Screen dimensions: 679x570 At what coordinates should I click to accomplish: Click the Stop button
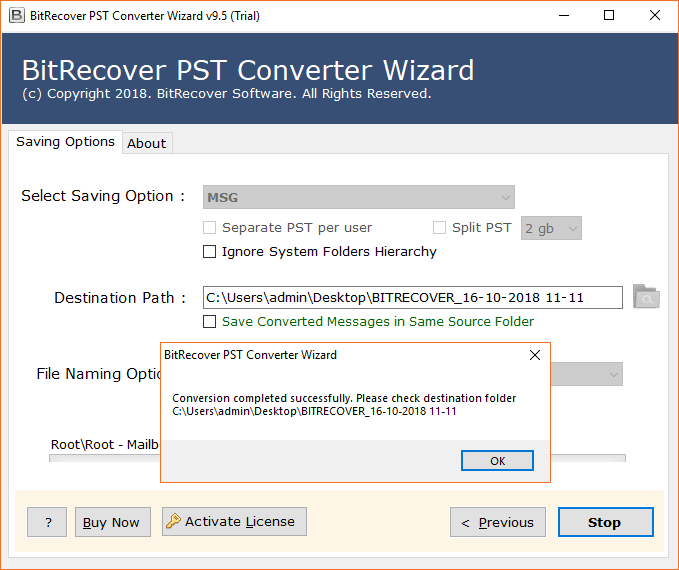pyautogui.click(x=605, y=522)
